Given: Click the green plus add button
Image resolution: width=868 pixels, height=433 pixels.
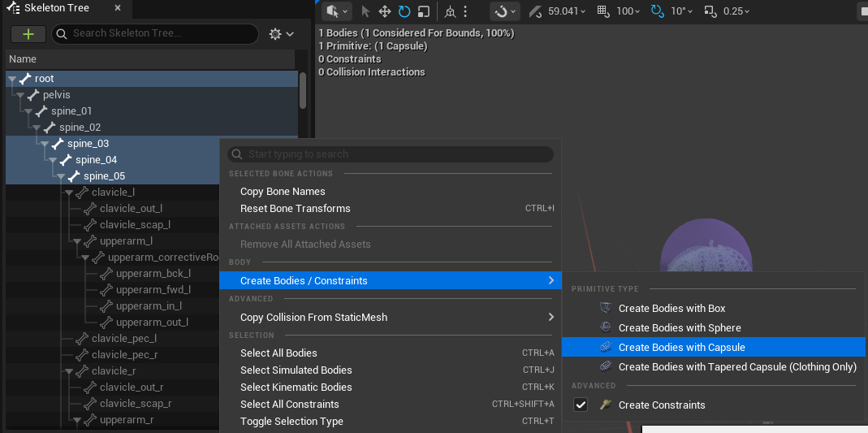Looking at the screenshot, I should click(x=28, y=34).
